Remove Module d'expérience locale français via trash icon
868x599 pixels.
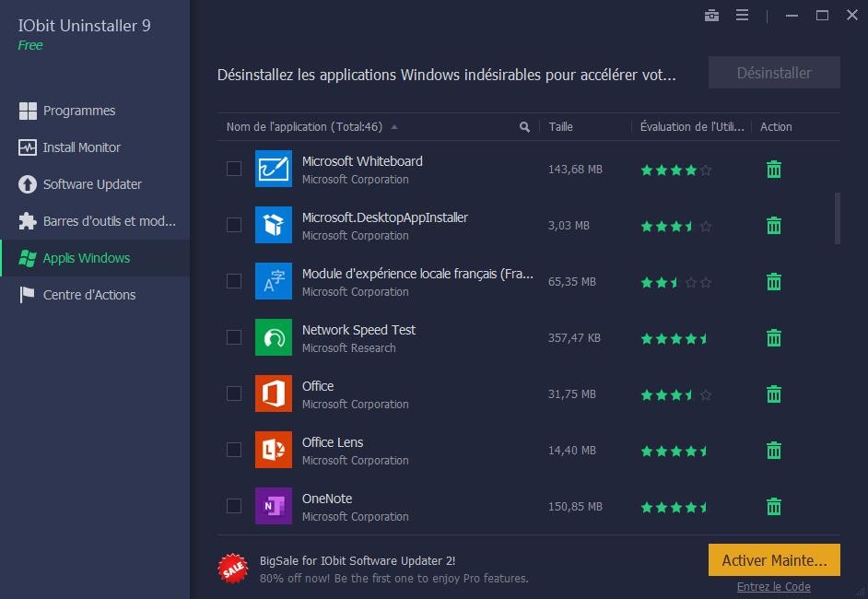(774, 282)
